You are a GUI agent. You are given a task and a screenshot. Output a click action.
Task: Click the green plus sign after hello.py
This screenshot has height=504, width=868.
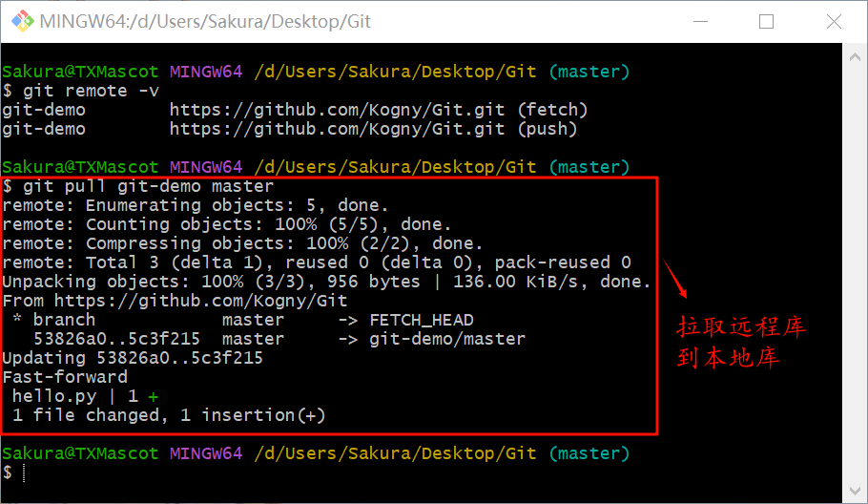pyautogui.click(x=154, y=397)
